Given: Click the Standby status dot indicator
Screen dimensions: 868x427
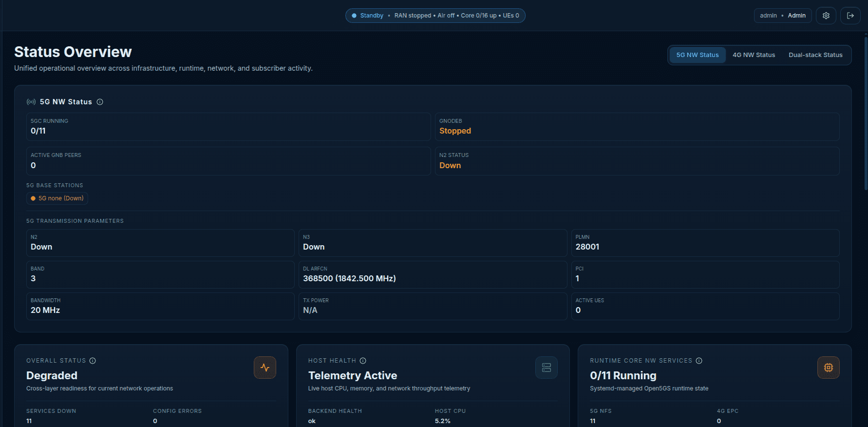Looking at the screenshot, I should point(354,16).
